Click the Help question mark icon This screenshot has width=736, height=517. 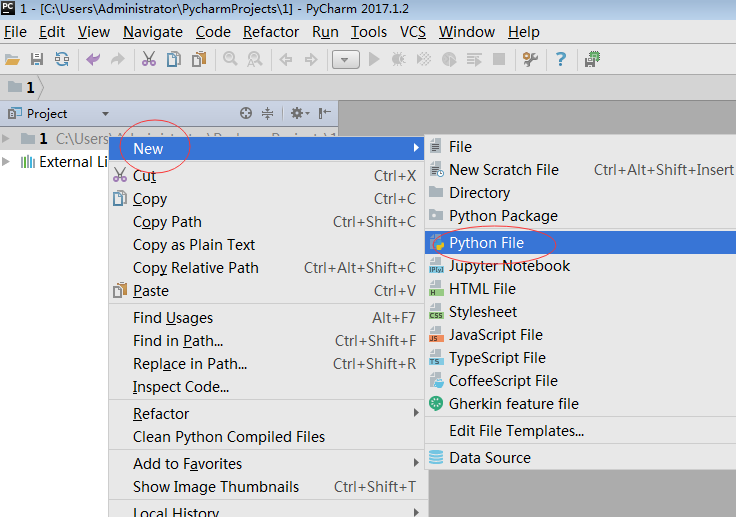pyautogui.click(x=560, y=60)
